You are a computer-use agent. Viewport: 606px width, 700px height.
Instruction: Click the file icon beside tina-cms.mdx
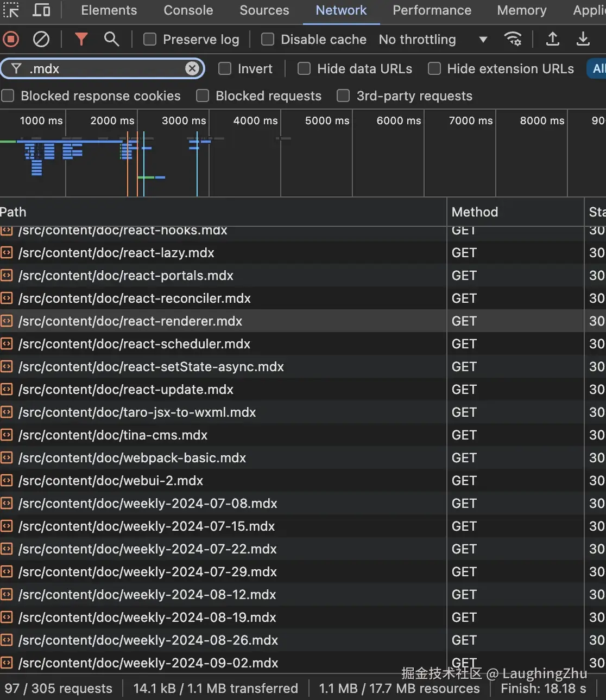click(x=7, y=435)
